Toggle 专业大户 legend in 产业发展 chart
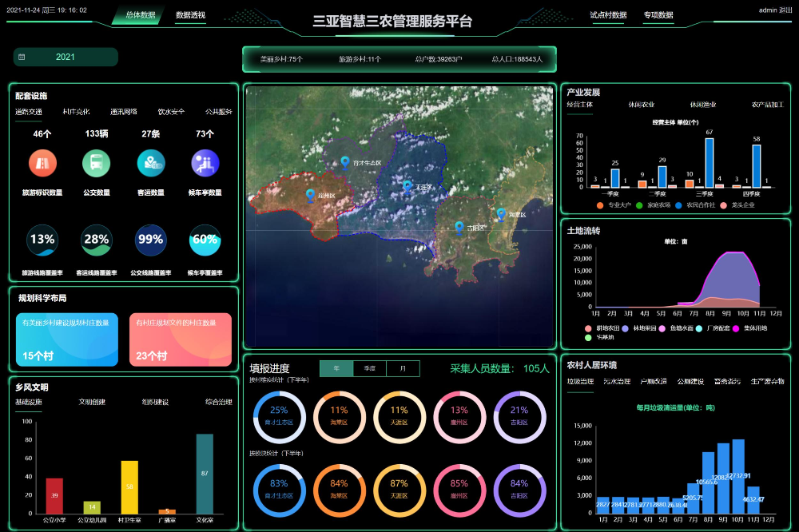This screenshot has width=799, height=532. click(x=614, y=204)
